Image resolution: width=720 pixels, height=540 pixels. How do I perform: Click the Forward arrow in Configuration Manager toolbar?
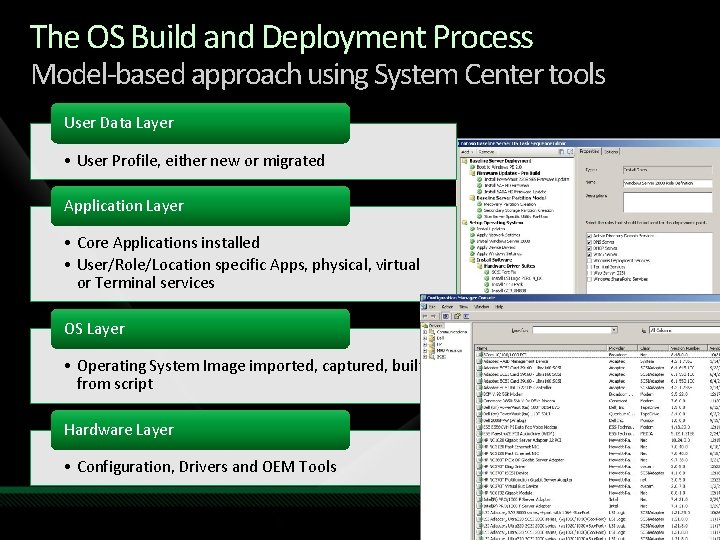[434, 316]
